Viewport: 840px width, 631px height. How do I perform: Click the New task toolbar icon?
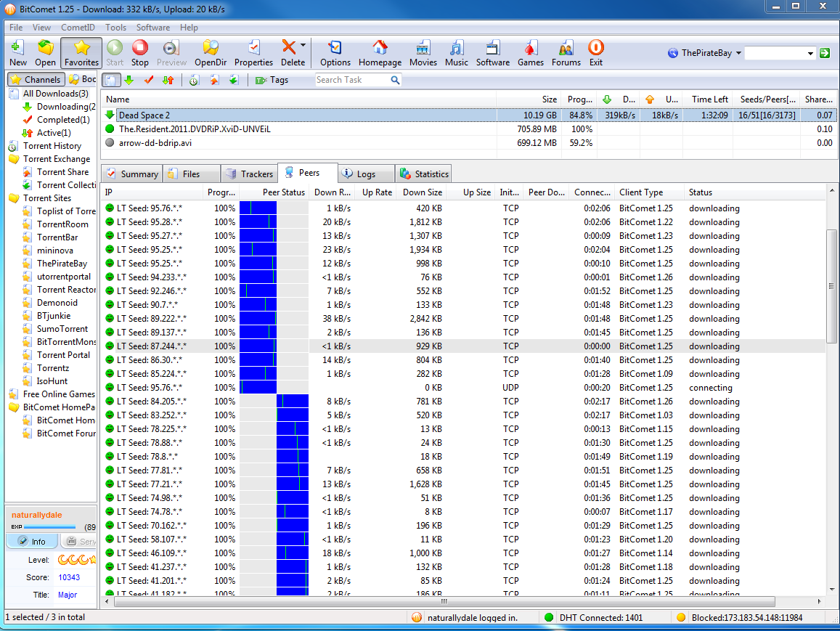point(17,53)
